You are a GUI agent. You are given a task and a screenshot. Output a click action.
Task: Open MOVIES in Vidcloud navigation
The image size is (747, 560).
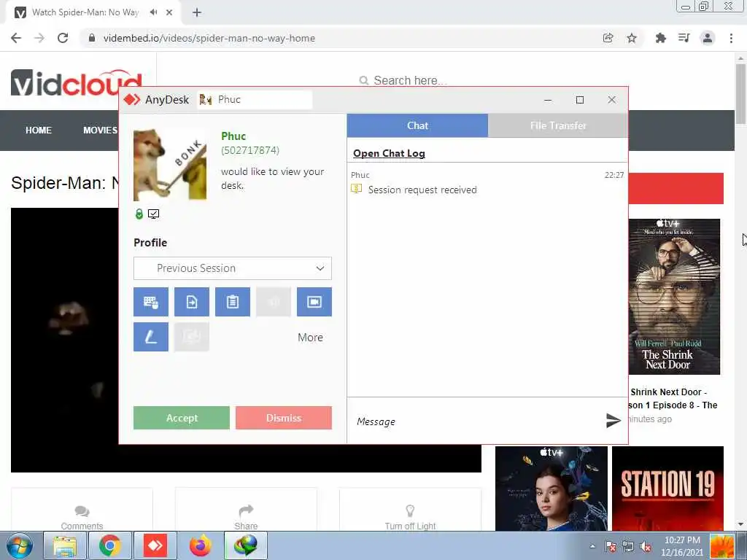(100, 130)
